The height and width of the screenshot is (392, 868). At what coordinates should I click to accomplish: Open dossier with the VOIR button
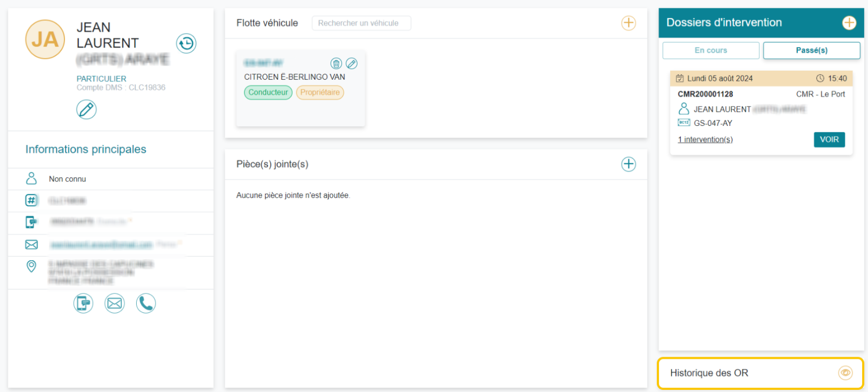[829, 140]
